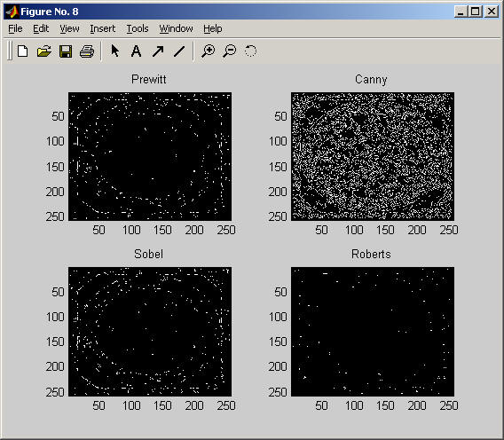Save the figure with the floppy disk icon
The height and width of the screenshot is (440, 504).
pos(66,51)
